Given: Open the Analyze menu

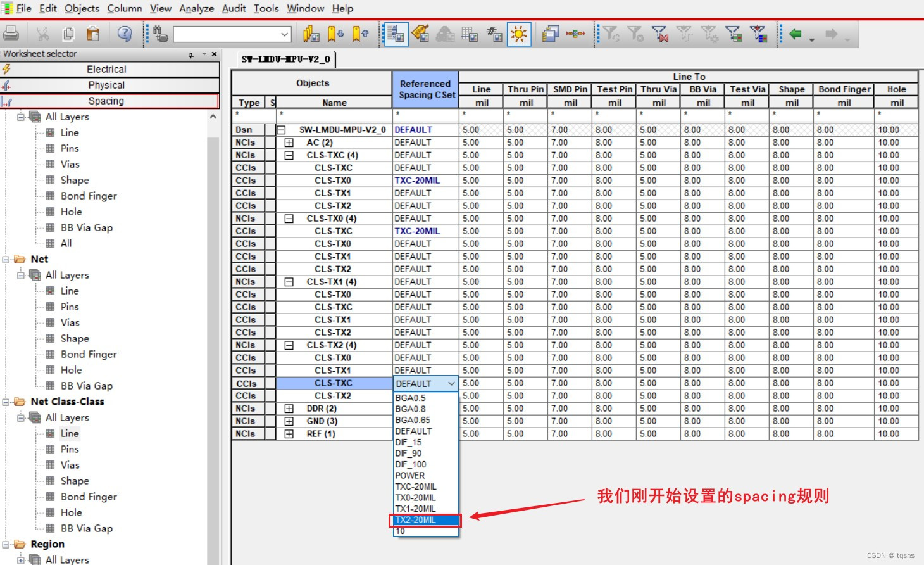Looking at the screenshot, I should point(196,8).
